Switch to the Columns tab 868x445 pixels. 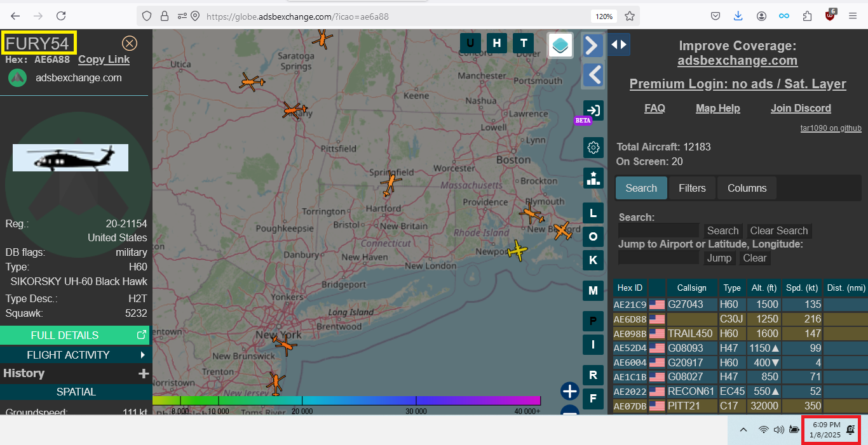coord(747,188)
